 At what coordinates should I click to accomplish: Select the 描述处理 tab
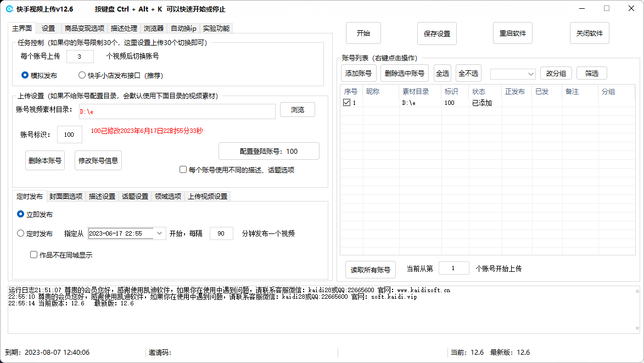coord(124,29)
